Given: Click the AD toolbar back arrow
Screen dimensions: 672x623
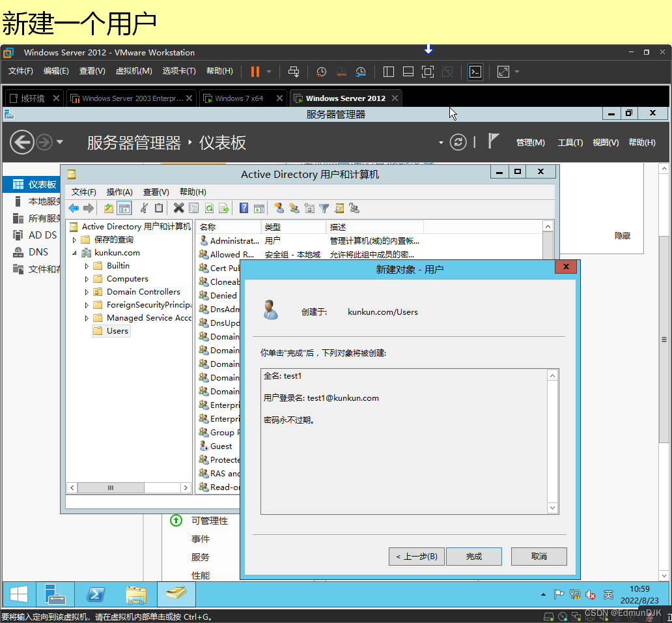Looking at the screenshot, I should click(74, 209).
